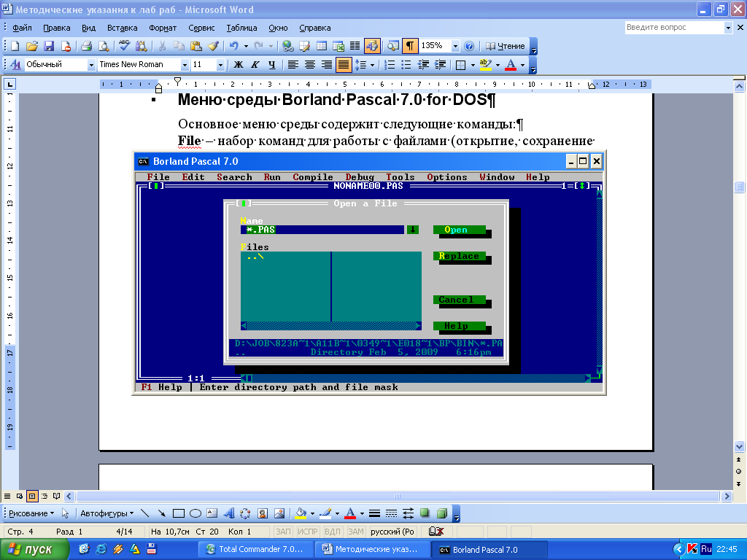Click the vertical scrollbar down arrow

point(739,447)
